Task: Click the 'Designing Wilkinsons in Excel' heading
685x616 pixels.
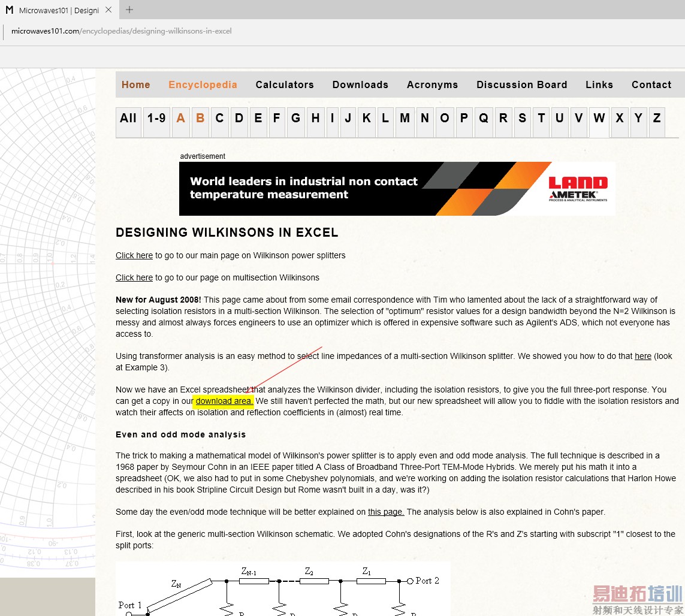Action: tap(227, 232)
